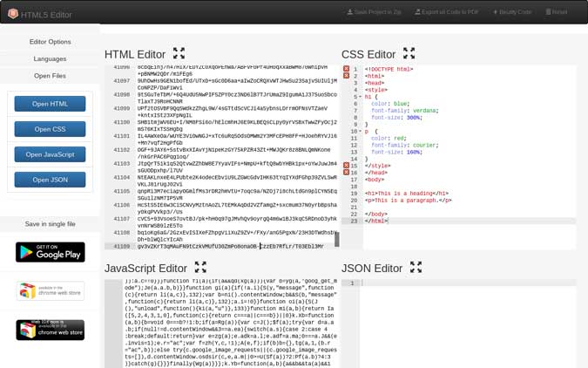Click the error marker on CSS line 1
The image size is (588, 368).
[x=346, y=69]
